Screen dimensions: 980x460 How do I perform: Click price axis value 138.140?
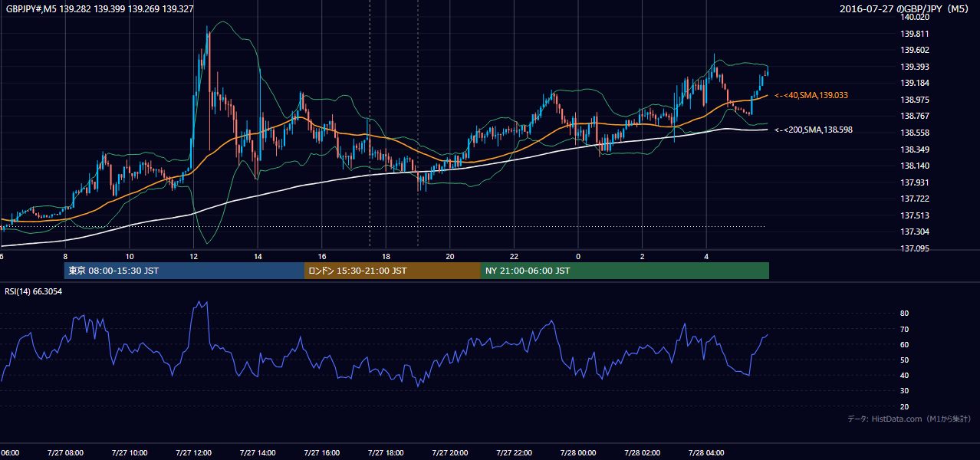(916, 166)
